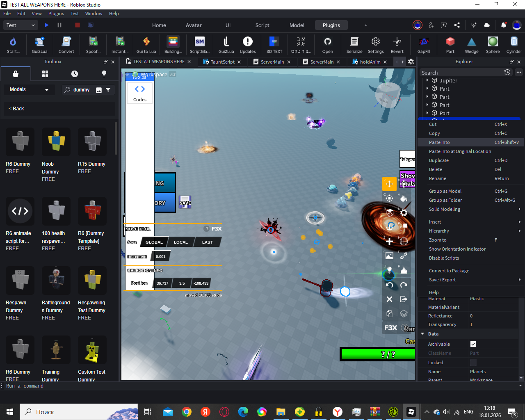Viewport: 525px width, 420px height.
Task: Toggle the Locked checkbox
Action: (x=473, y=363)
